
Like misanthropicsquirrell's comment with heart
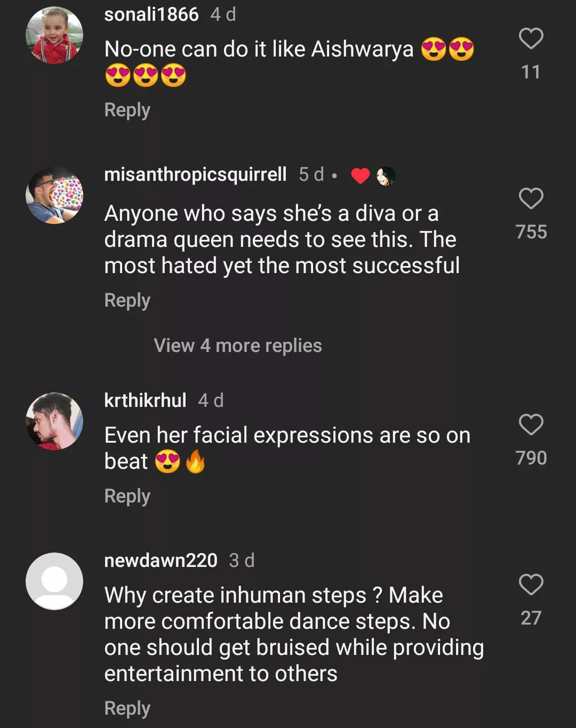click(531, 199)
